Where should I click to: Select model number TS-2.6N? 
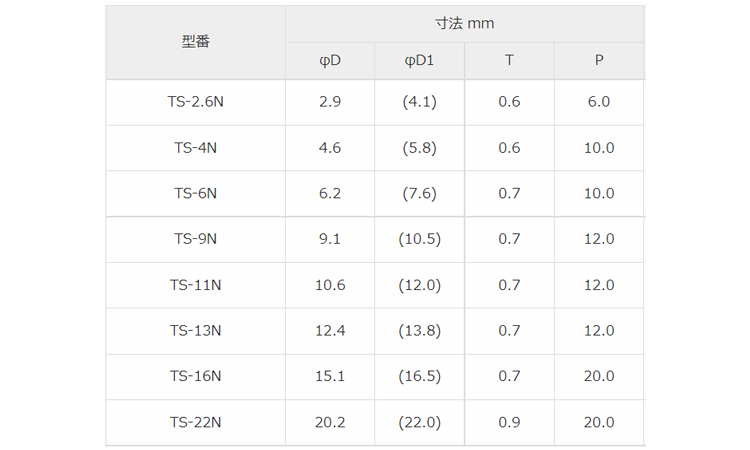(x=195, y=102)
